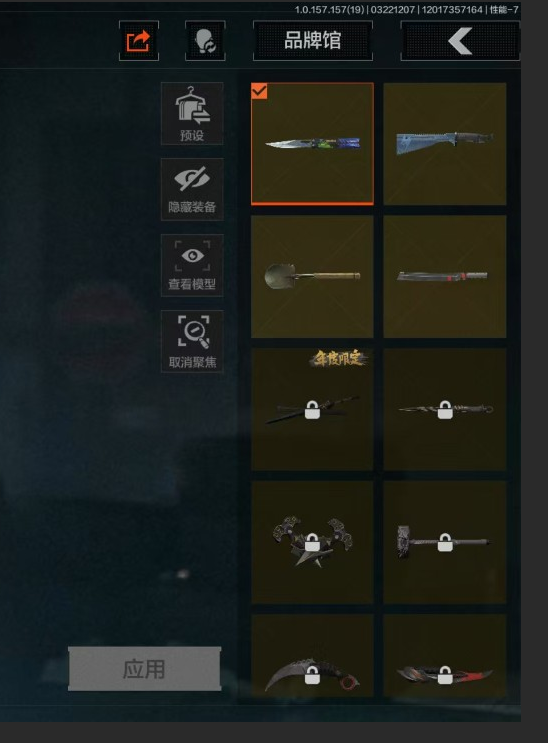Select the military shovel melee weapon

pos(312,277)
